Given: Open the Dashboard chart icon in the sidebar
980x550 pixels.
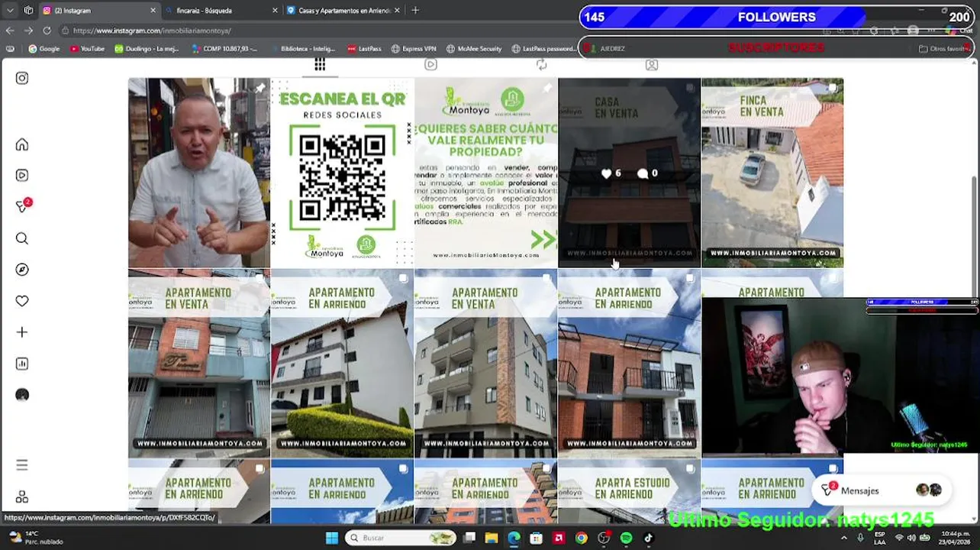Looking at the screenshot, I should click(22, 364).
